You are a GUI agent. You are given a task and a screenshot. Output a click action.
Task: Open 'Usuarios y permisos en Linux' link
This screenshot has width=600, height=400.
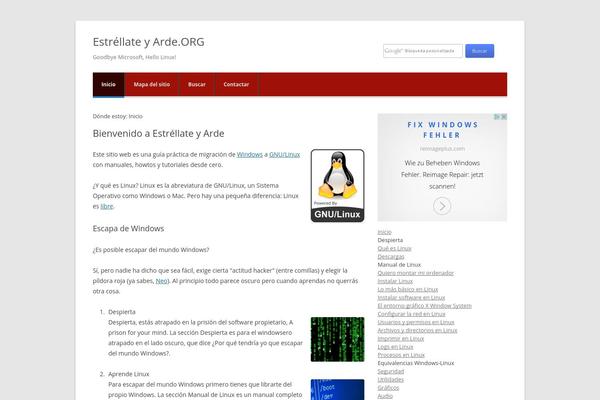click(416, 322)
